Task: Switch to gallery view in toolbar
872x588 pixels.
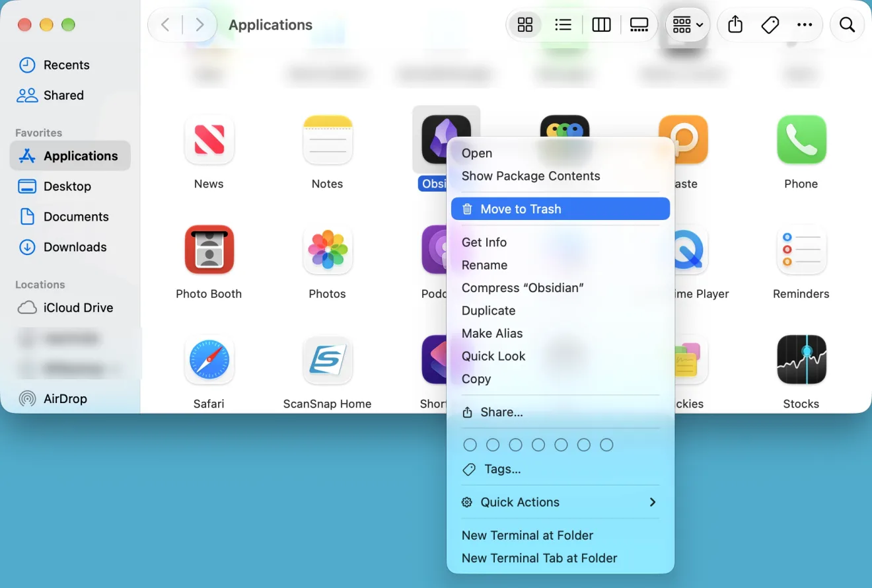Action: (x=639, y=25)
